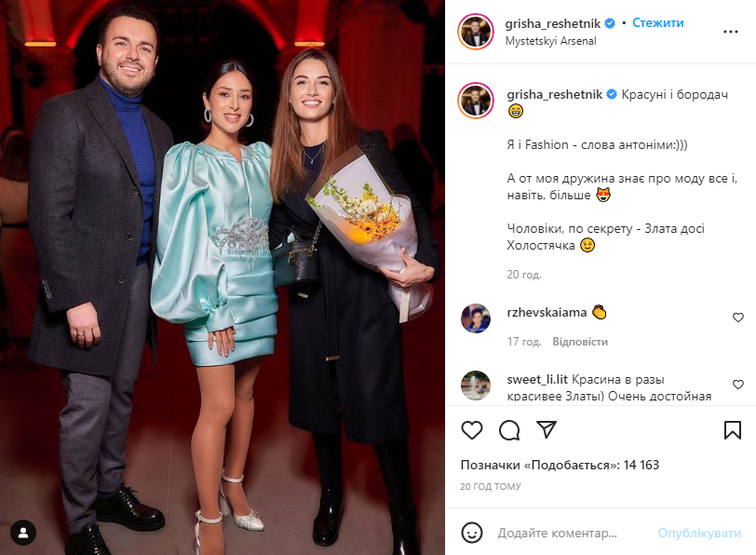This screenshot has height=555, width=756.
Task: Share post via paper plane icon
Action: click(x=547, y=429)
